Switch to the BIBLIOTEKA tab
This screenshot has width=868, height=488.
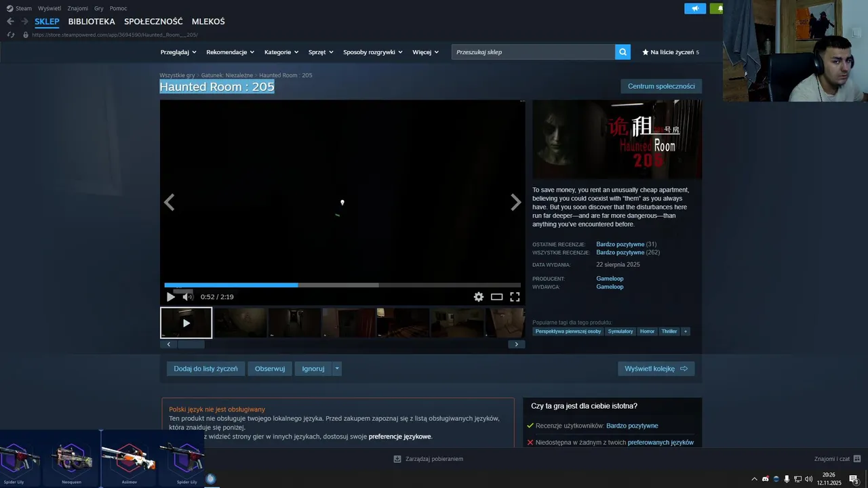point(92,22)
